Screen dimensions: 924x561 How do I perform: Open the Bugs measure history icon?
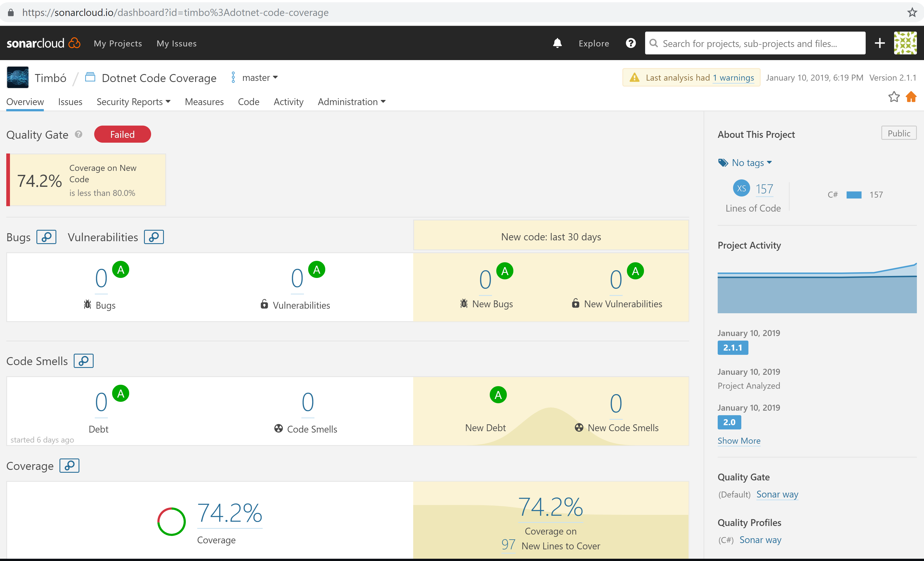[46, 237]
